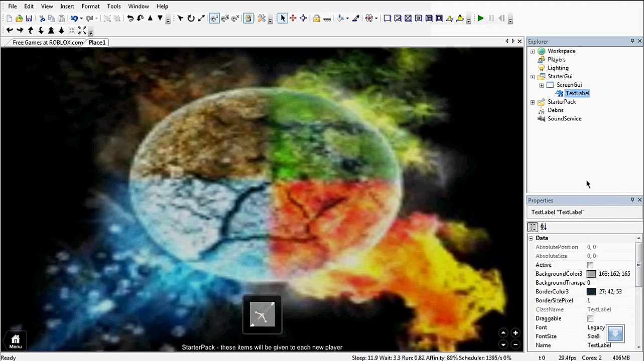Switch Properties to alphabetical sort
This screenshot has height=361, width=644.
[x=543, y=227]
